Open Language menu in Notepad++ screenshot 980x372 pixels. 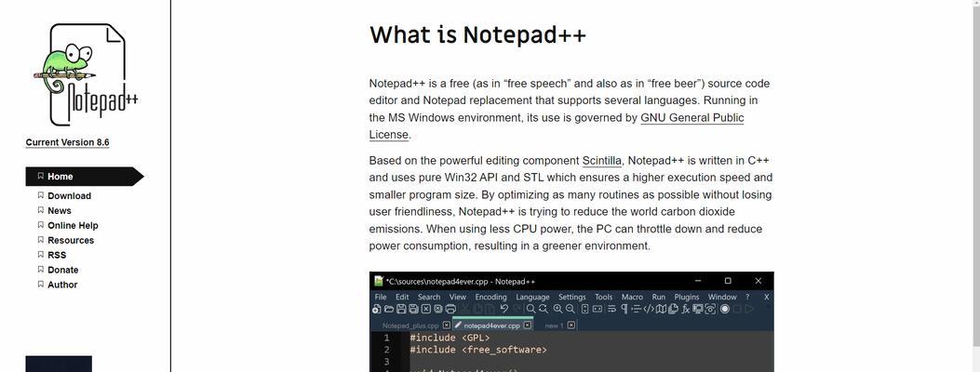pos(532,297)
